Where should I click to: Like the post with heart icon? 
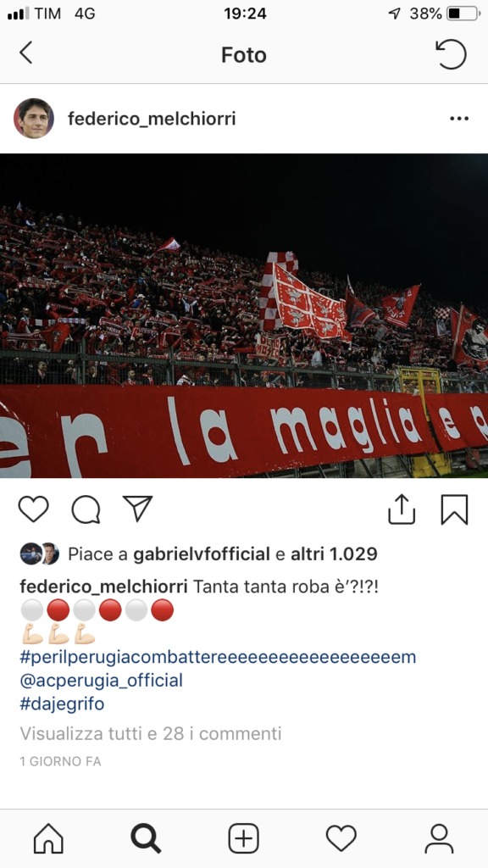34,509
